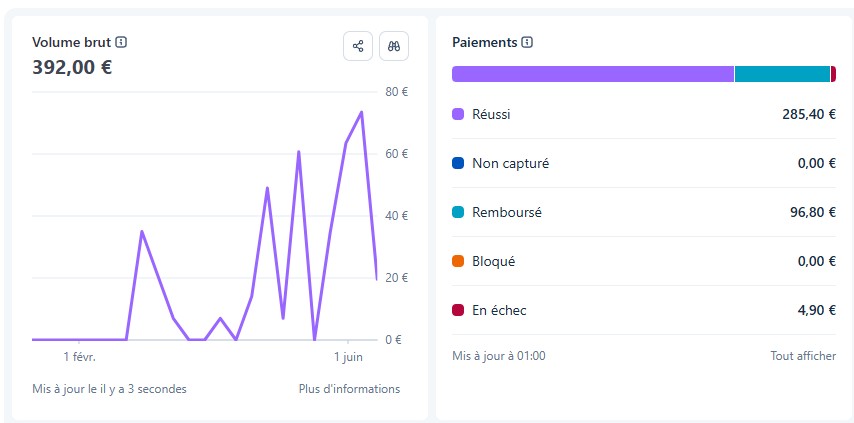Click teal segment of payments bar
Viewport: 854px width, 423px height.
[782, 74]
